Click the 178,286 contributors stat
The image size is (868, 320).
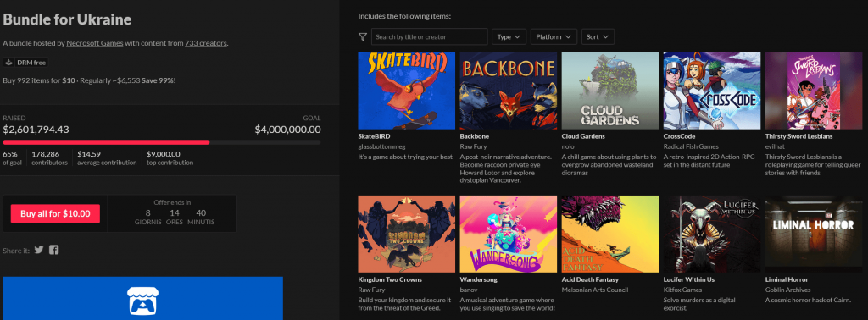click(x=49, y=157)
